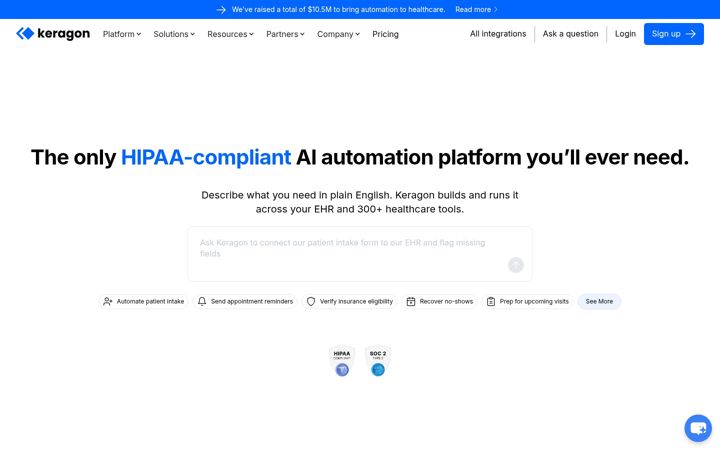This screenshot has width=720, height=450.
Task: Click the person icon on Automate patient intake
Action: tap(107, 302)
